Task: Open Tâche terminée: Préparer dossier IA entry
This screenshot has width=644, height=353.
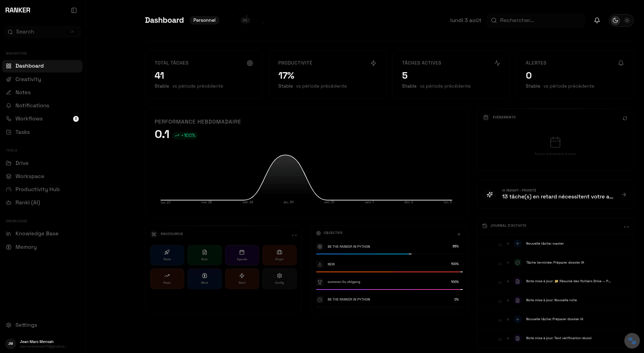Action: pyautogui.click(x=555, y=263)
